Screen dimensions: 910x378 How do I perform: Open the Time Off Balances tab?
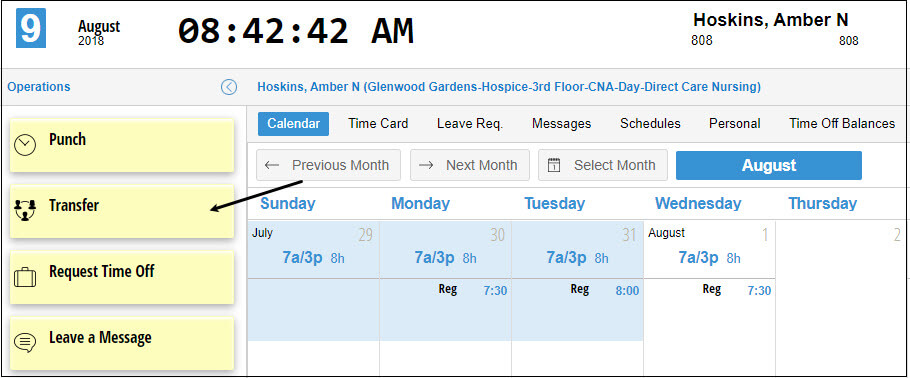click(842, 124)
